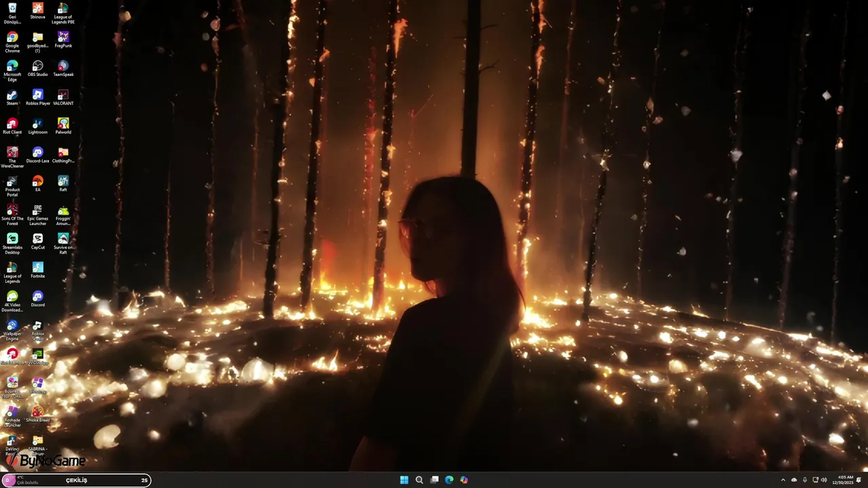
Task: Select the 4K Video Downloader icon
Action: (12, 301)
